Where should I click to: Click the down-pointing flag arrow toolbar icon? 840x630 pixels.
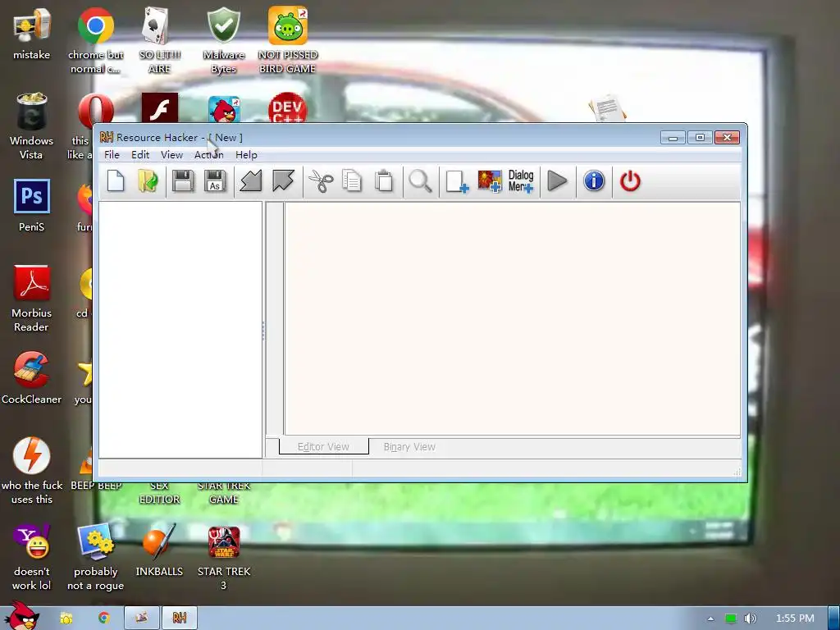(283, 181)
